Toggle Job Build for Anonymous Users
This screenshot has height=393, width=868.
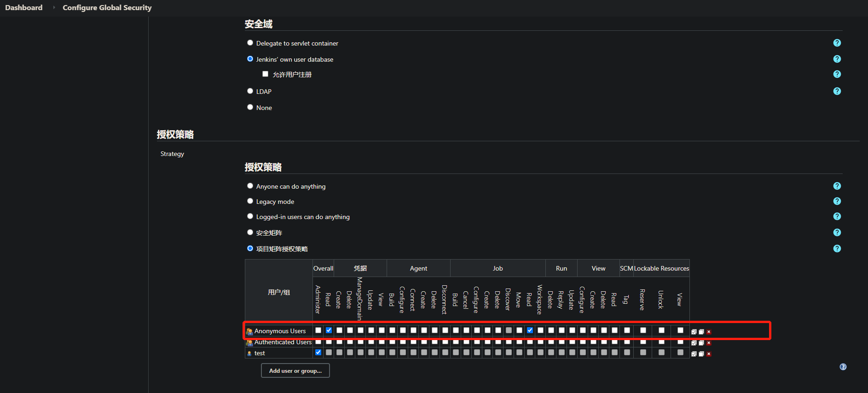(x=456, y=330)
